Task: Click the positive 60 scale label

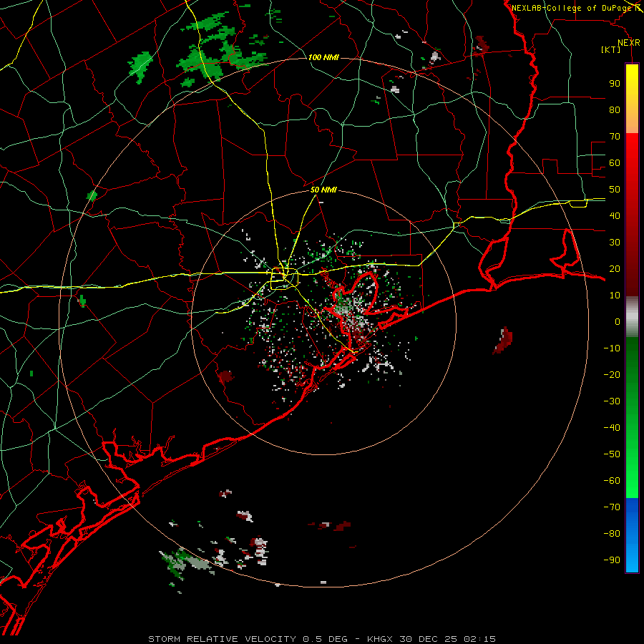Action: point(615,163)
